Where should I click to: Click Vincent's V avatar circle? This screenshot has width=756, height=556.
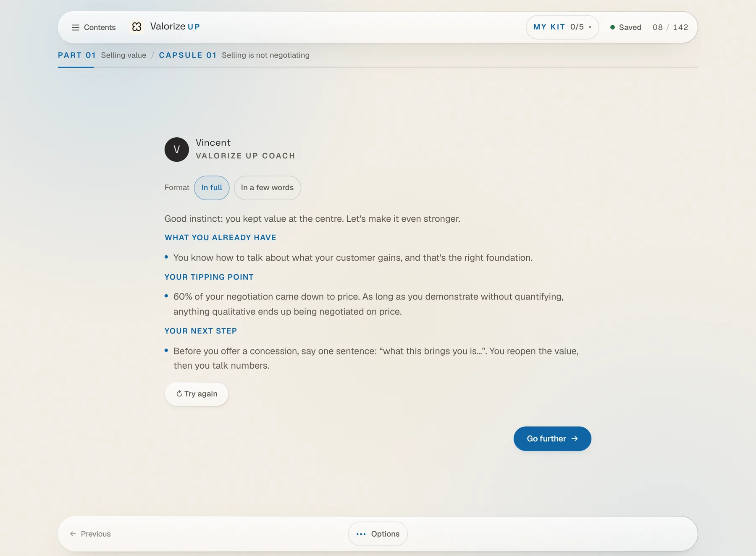176,149
